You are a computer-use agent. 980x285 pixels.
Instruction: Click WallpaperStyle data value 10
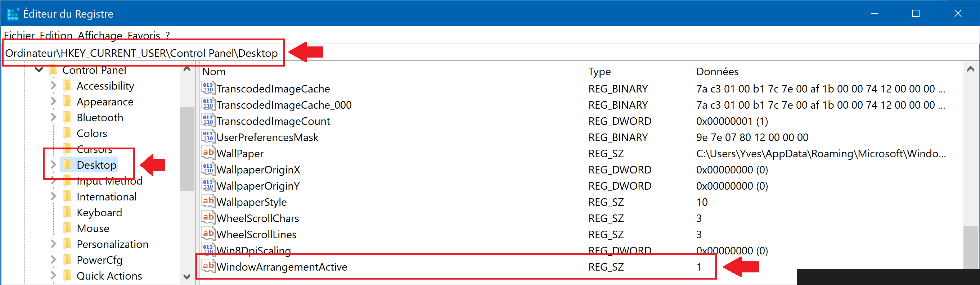click(702, 202)
